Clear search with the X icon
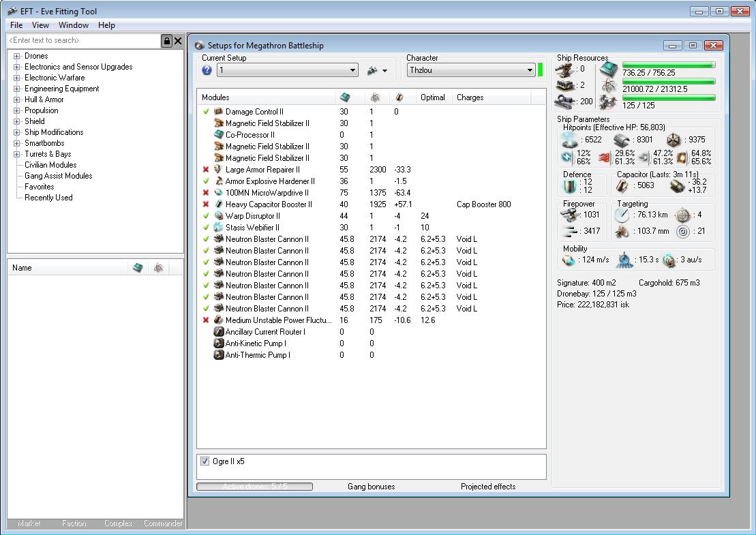Viewport: 756px width, 535px height. 178,41
